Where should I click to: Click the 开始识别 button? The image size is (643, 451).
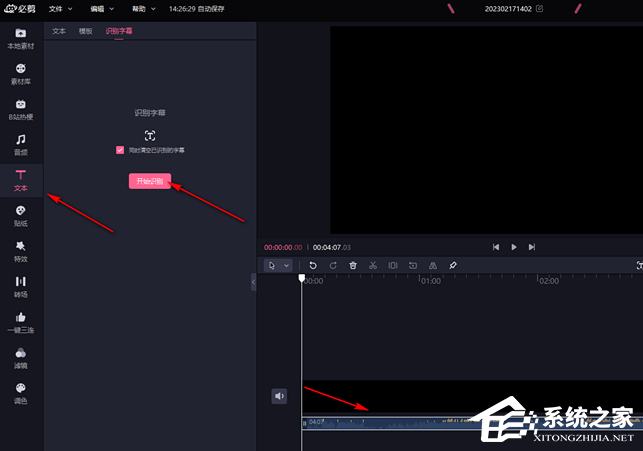150,181
